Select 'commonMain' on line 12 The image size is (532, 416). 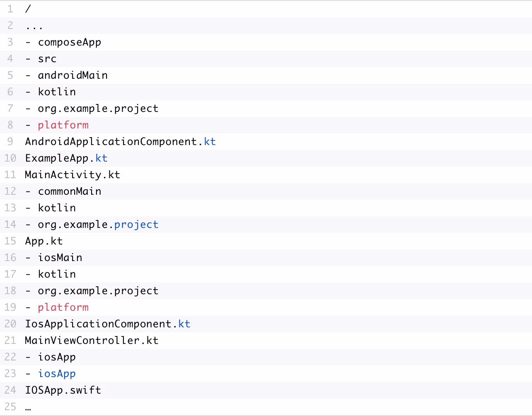click(x=70, y=191)
